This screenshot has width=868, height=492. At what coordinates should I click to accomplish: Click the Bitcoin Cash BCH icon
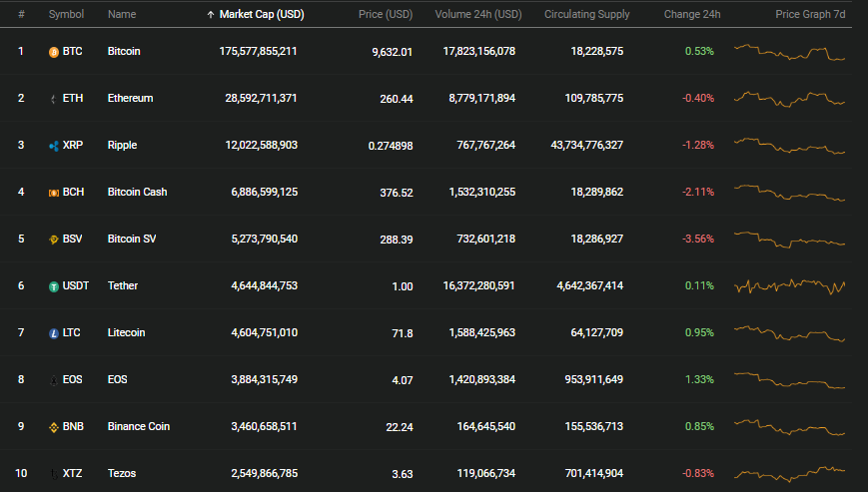pos(54,193)
